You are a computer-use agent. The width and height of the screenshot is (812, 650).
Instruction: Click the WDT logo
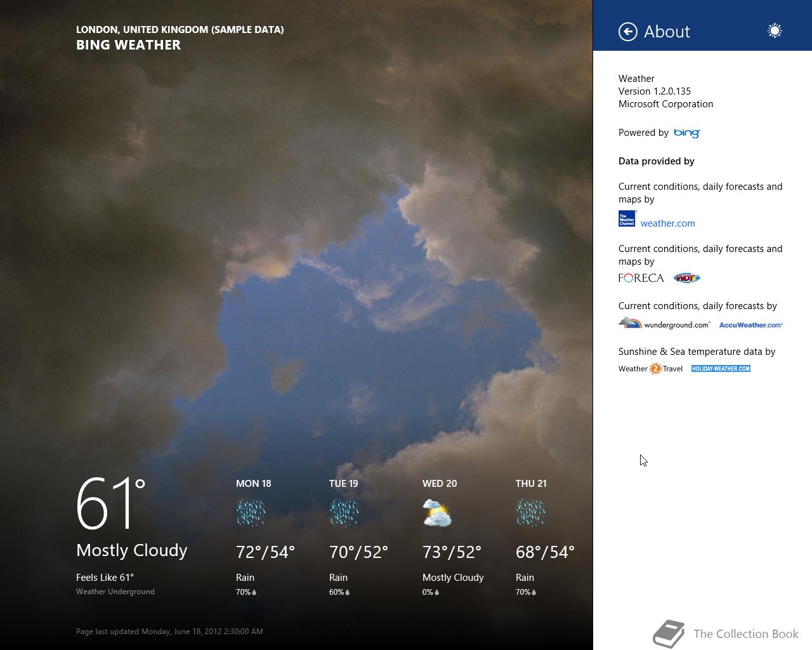[686, 278]
